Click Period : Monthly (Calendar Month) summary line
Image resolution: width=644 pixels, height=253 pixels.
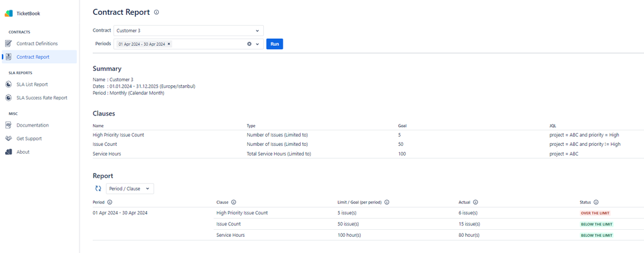[128, 93]
